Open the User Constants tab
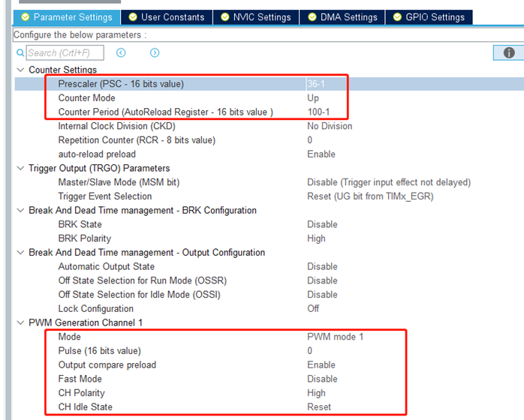 tap(167, 17)
